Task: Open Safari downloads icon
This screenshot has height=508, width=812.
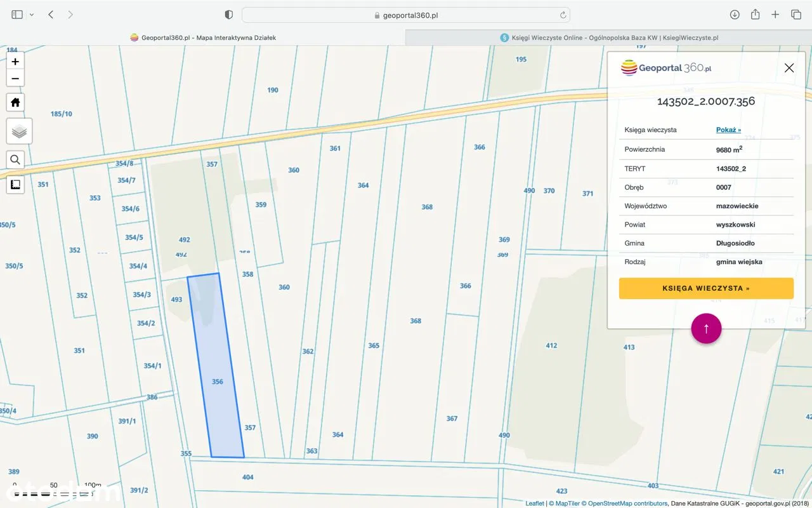Action: pyautogui.click(x=735, y=15)
